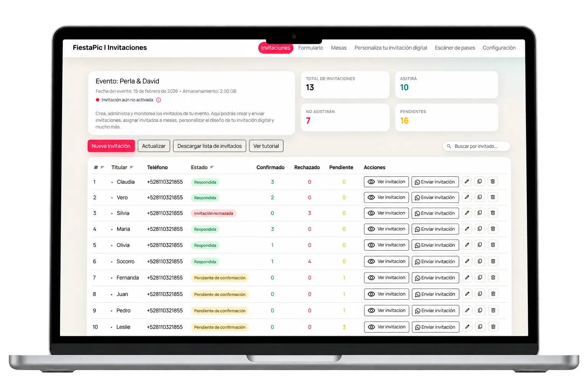Expand Fernanda's row arrow
The width and height of the screenshot is (588, 392).
point(112,278)
